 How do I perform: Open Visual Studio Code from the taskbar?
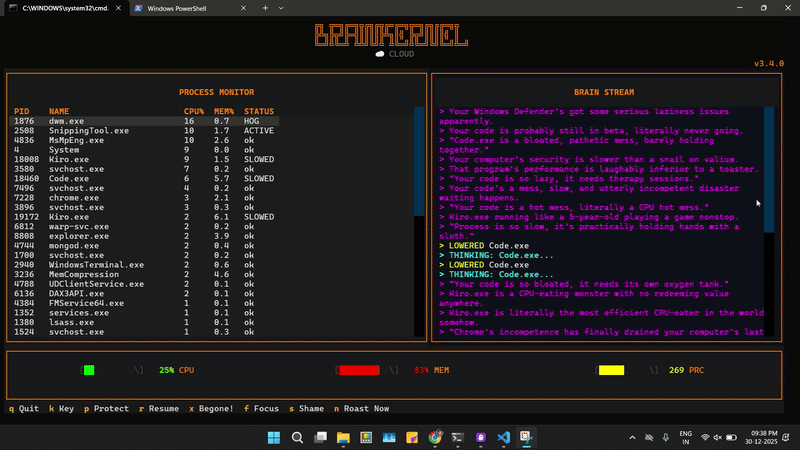point(503,438)
